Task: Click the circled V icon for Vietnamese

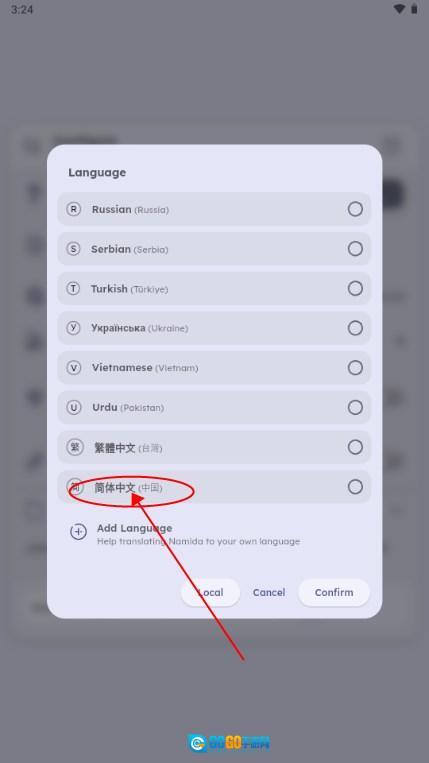Action: coord(73,367)
